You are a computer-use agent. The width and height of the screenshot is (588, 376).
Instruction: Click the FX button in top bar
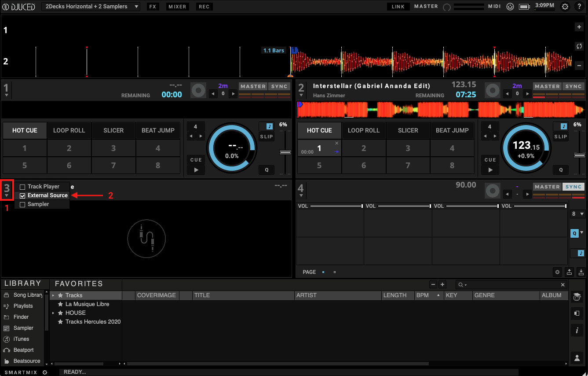[153, 7]
